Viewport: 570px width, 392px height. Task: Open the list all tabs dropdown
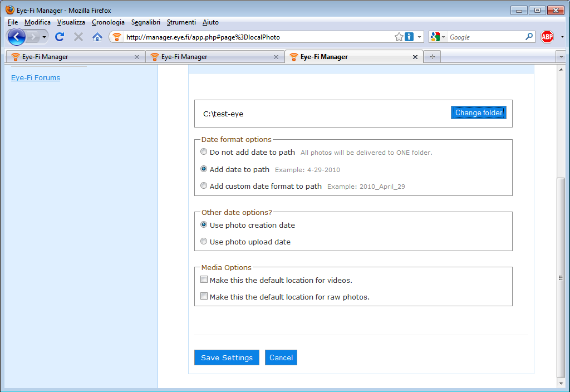click(x=561, y=57)
